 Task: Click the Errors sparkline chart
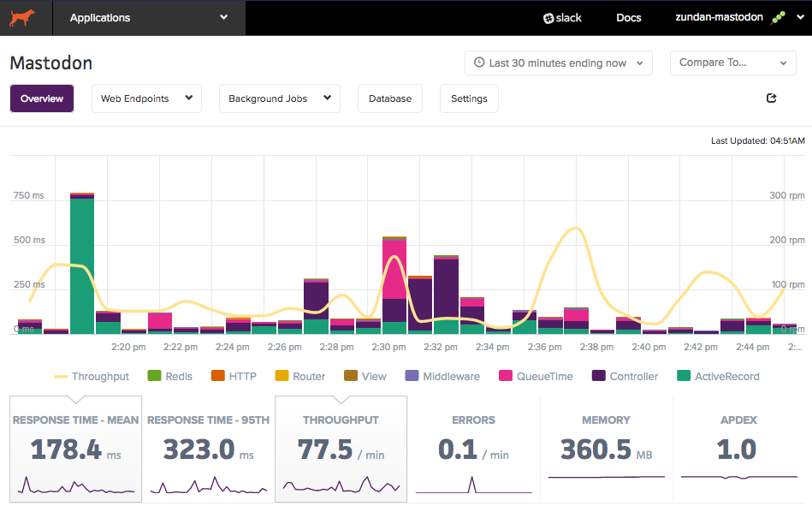[473, 485]
